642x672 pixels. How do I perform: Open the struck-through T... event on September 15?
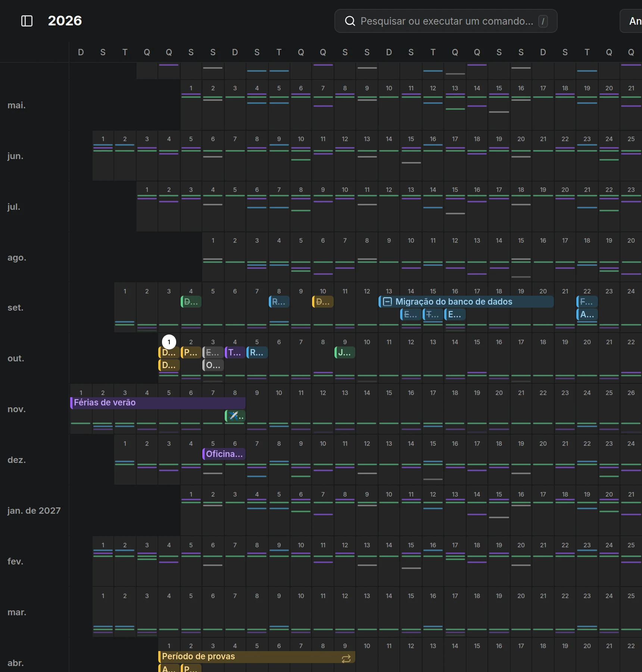(x=433, y=314)
